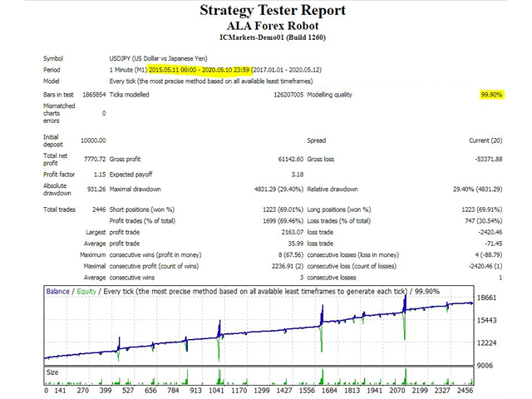Click consecutive wins value '8 (67.56)'
This screenshot has height=399, width=532.
[x=291, y=255]
